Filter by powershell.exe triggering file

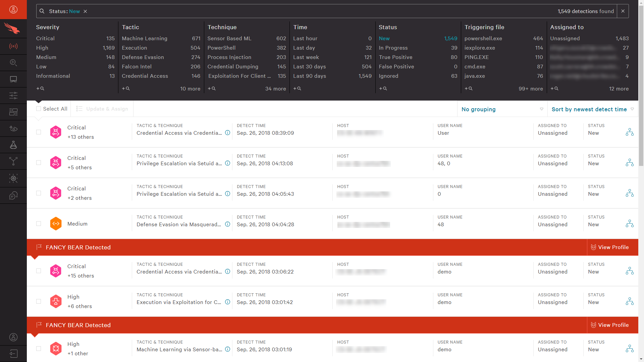click(483, 39)
